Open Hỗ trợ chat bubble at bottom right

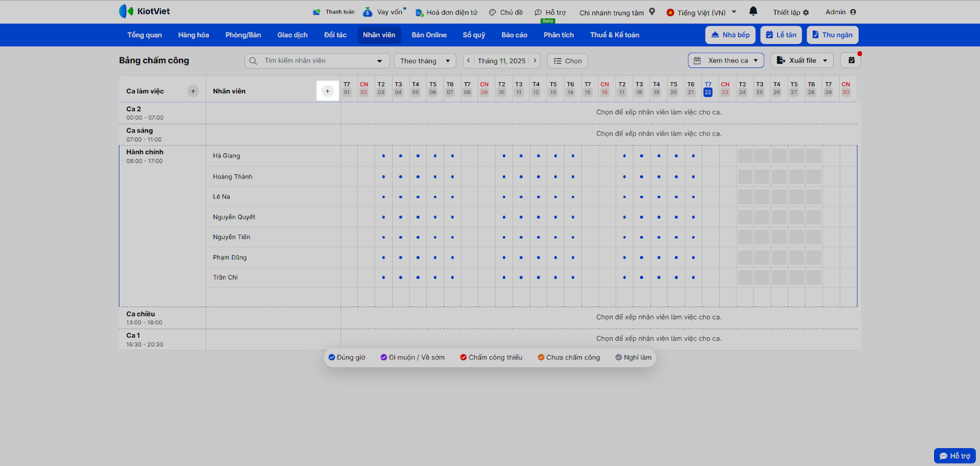(x=955, y=456)
